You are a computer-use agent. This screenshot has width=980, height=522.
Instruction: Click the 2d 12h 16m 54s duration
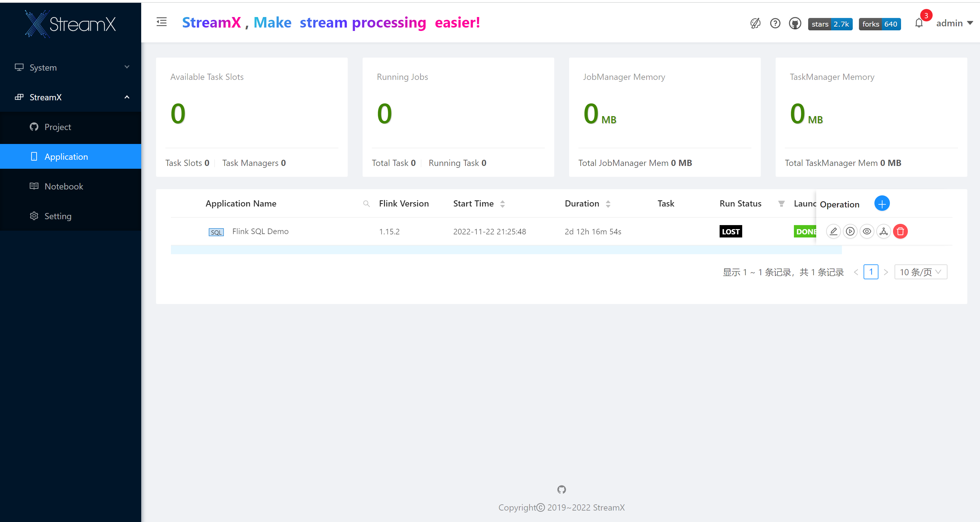pos(593,231)
